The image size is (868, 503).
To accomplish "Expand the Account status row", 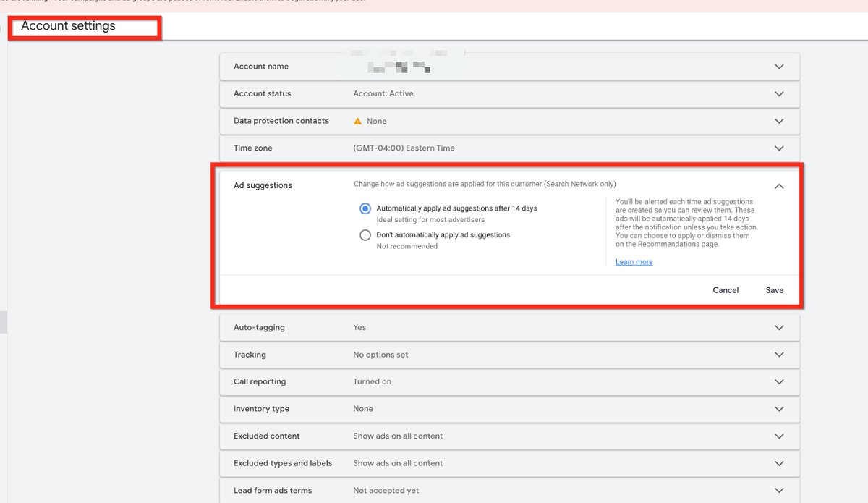I will pos(779,94).
